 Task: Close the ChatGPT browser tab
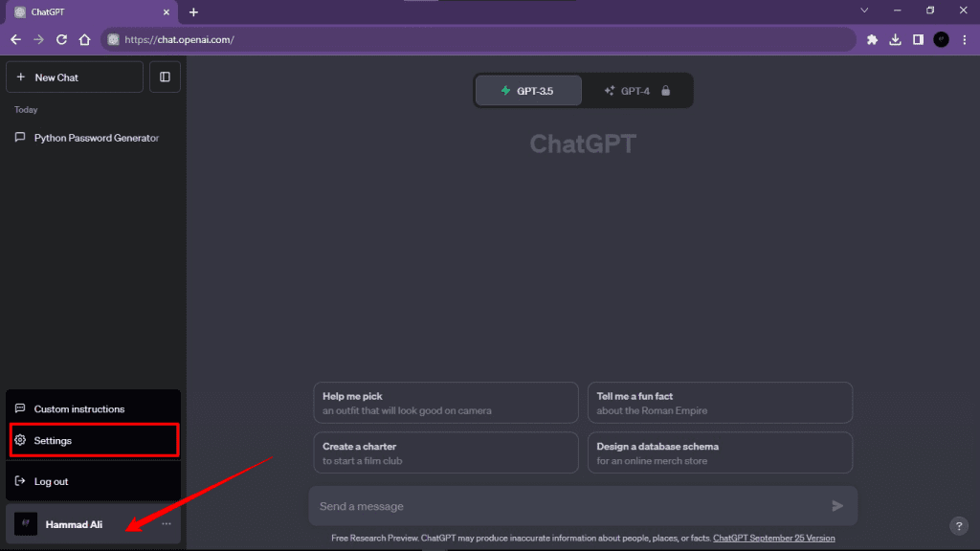(x=167, y=11)
